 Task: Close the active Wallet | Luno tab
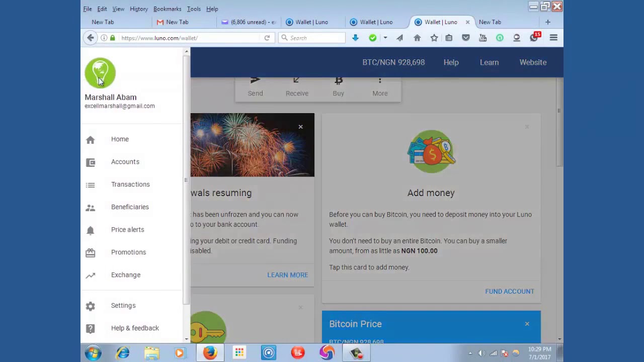click(x=467, y=22)
